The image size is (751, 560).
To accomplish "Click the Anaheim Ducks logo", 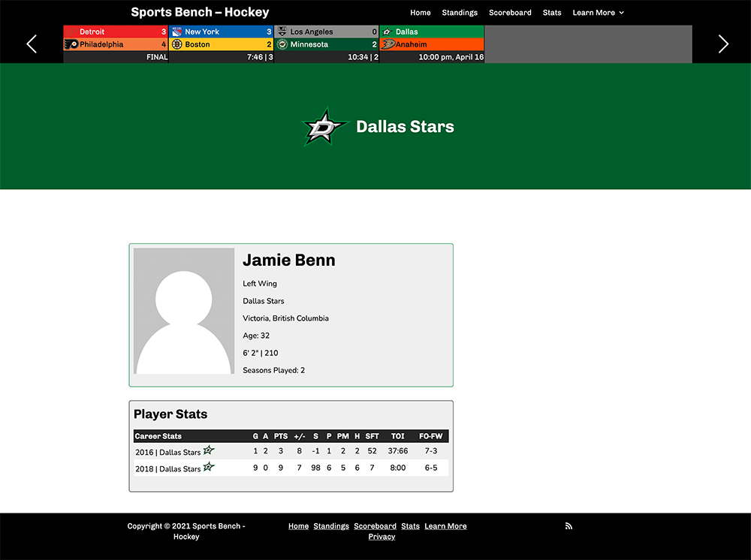I will pyautogui.click(x=388, y=44).
